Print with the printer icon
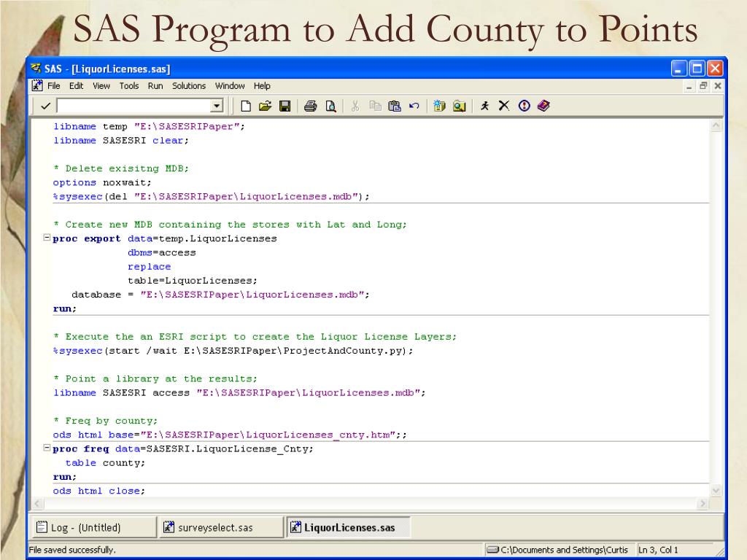 tap(310, 106)
